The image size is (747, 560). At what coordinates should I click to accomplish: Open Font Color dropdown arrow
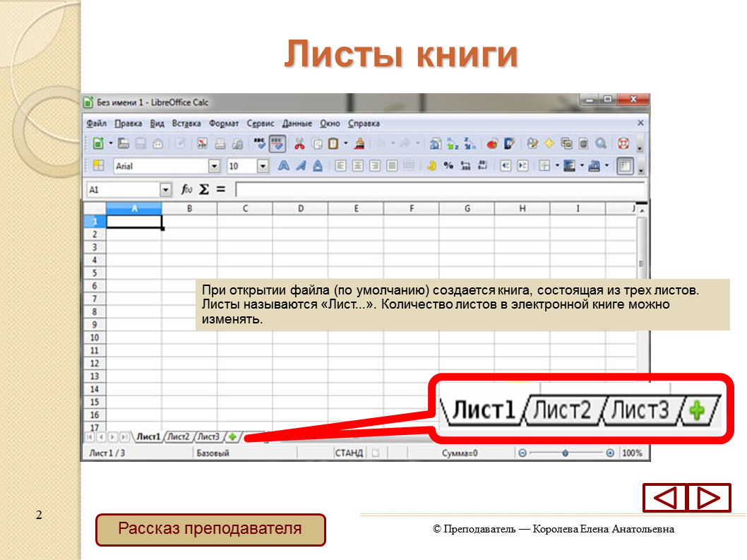tap(606, 166)
